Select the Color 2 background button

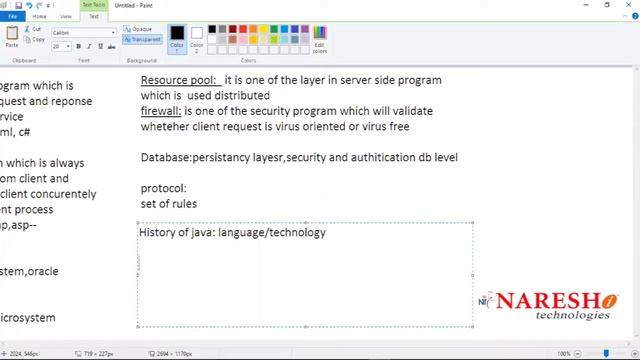tap(197, 39)
